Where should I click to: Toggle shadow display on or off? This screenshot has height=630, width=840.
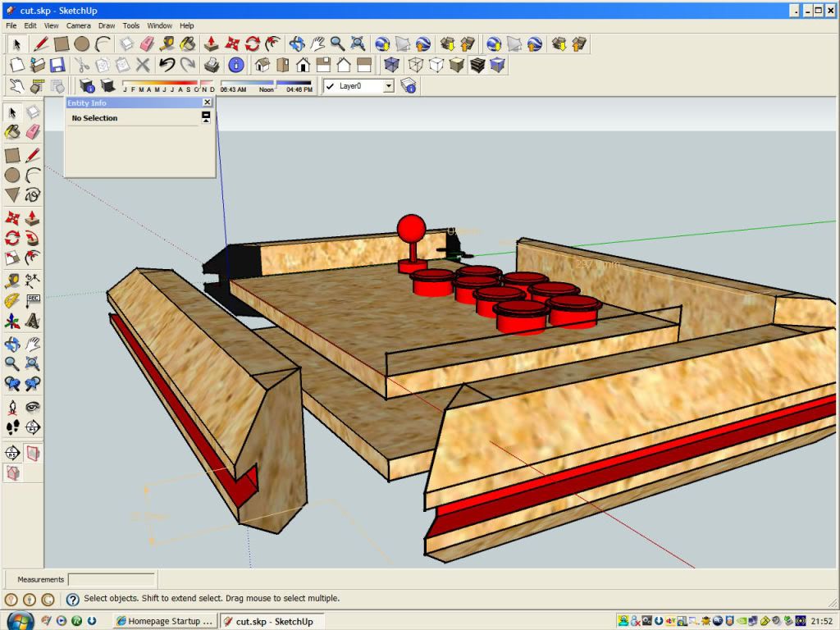tap(107, 85)
